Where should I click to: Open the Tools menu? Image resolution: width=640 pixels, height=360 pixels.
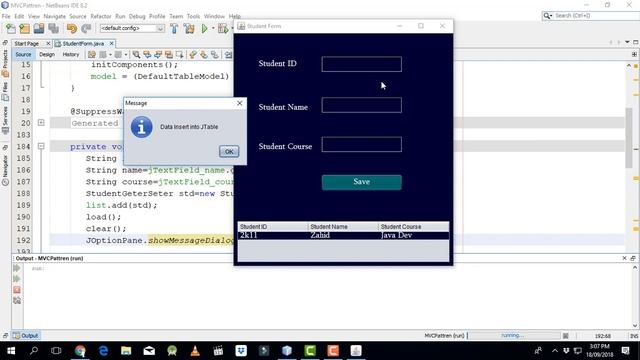193,16
